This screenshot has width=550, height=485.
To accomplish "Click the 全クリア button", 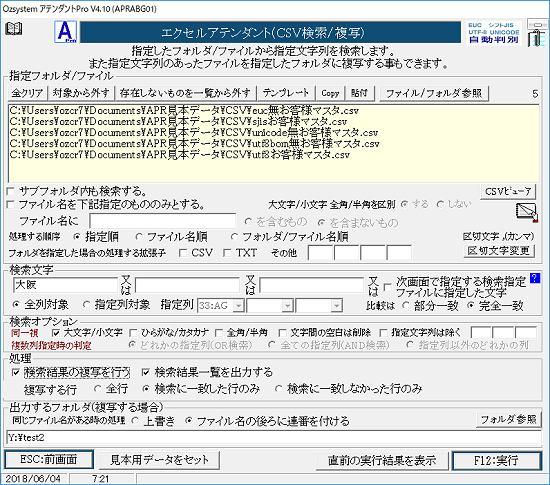I will click(x=27, y=93).
